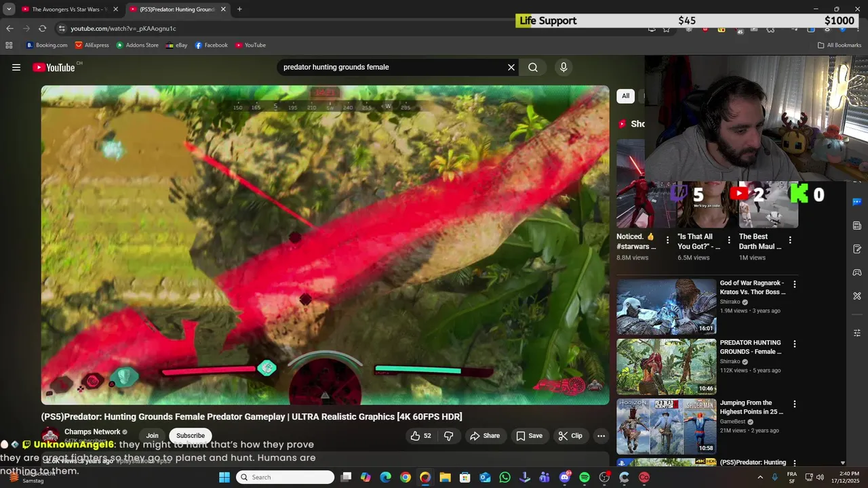
Task: Open Jumping From the Highest Points thumbnail
Action: coord(666,426)
